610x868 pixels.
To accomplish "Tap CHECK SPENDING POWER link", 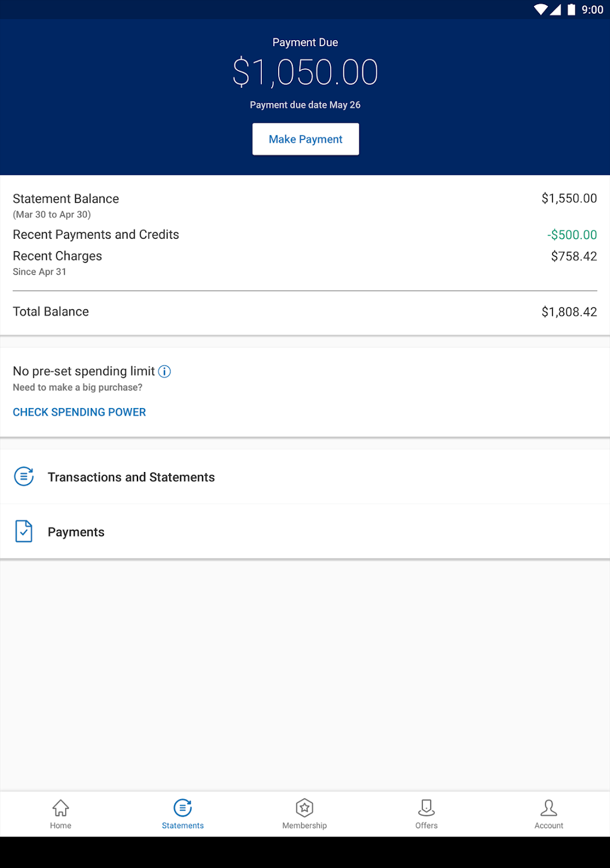I will (x=80, y=412).
